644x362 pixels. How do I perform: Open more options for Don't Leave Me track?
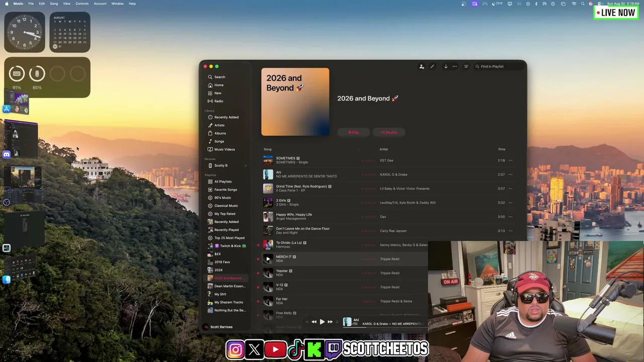coord(510,231)
